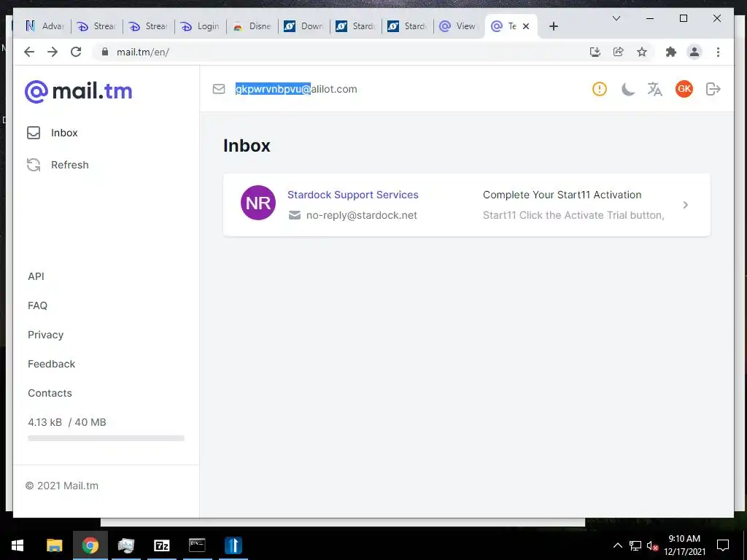Click the © 2021 Mail.tm footer text
This screenshot has height=560, width=747.
[62, 486]
